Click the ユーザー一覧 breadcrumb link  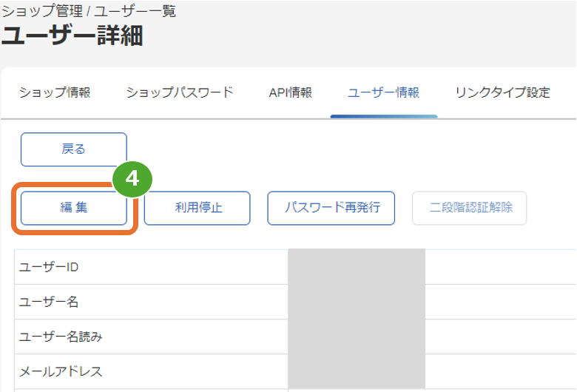pos(135,11)
